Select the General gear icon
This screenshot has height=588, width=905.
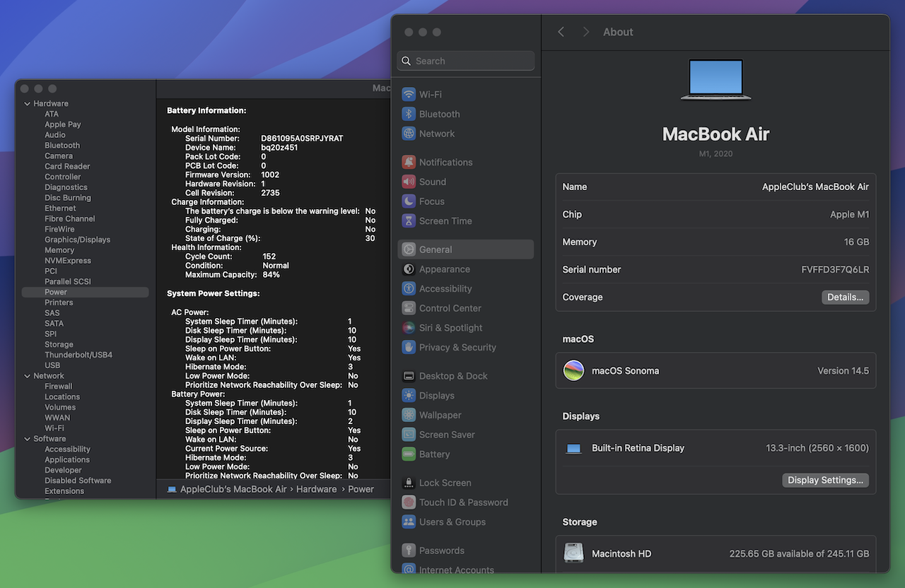pyautogui.click(x=409, y=249)
